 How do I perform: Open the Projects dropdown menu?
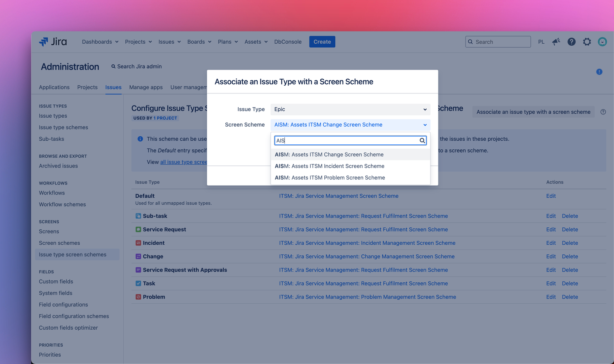(x=138, y=42)
